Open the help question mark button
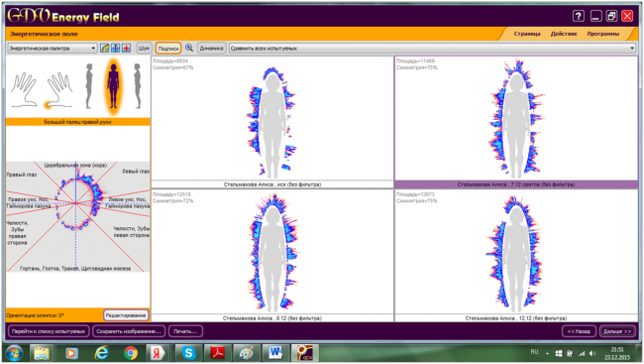The width and height of the screenshot is (644, 364). (x=579, y=16)
